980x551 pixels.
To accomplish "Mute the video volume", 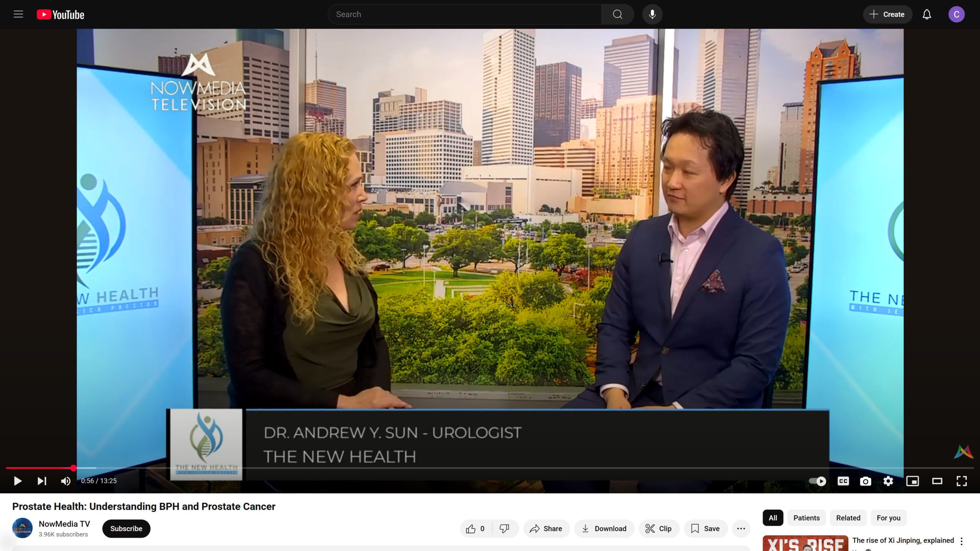I will 65,481.
